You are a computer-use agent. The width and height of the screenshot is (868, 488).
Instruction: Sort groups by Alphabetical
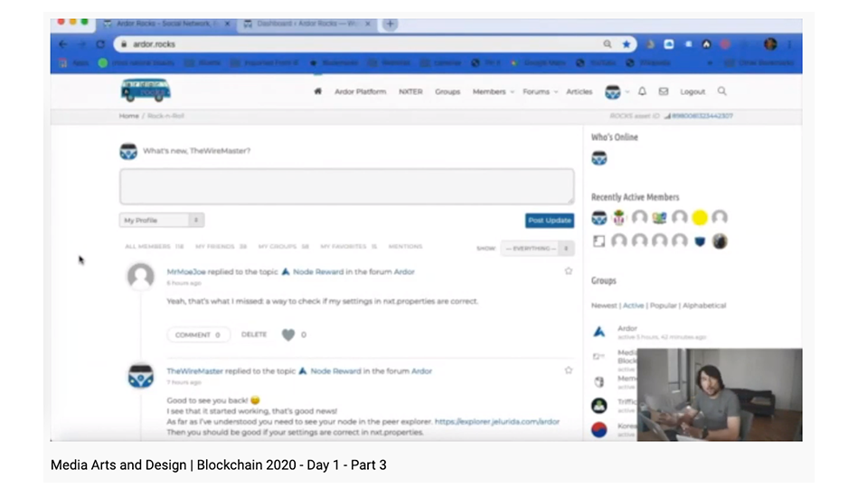click(704, 305)
